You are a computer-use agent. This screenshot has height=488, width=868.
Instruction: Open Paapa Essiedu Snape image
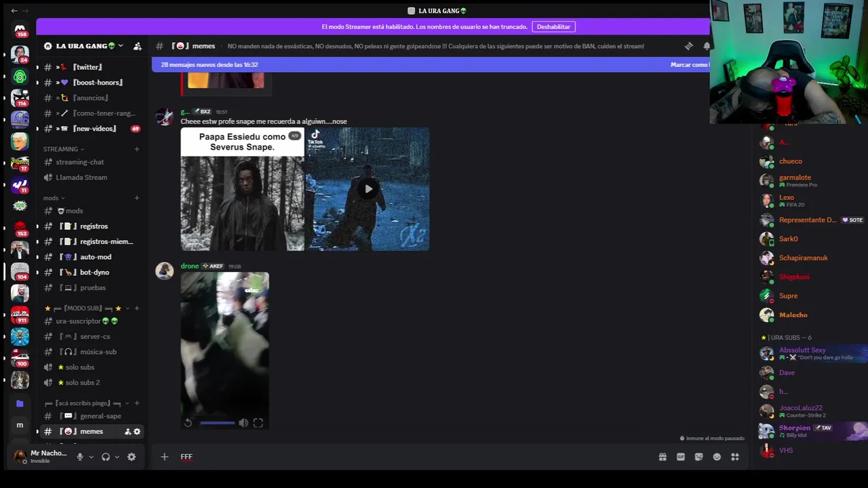pos(242,189)
